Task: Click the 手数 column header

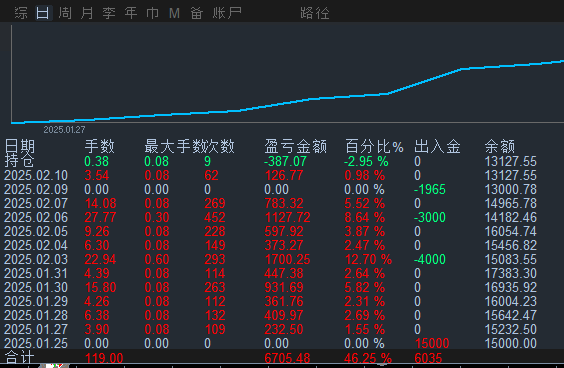Action: [x=100, y=146]
